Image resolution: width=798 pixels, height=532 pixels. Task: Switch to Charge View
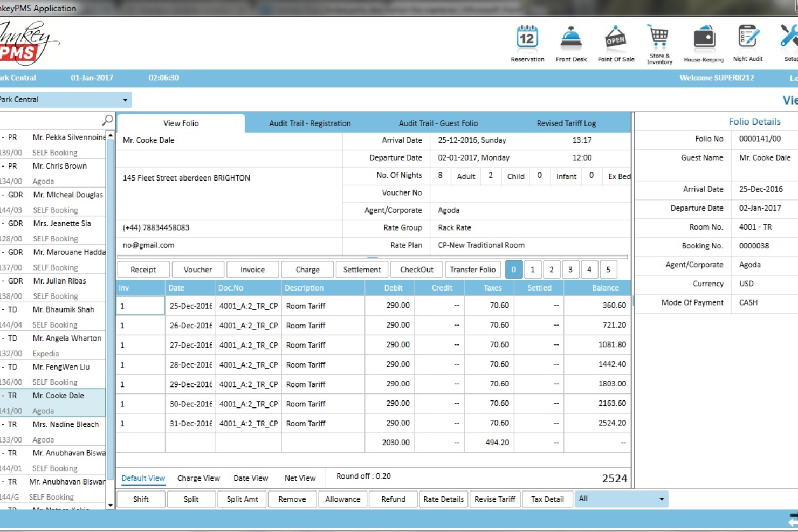coord(198,478)
